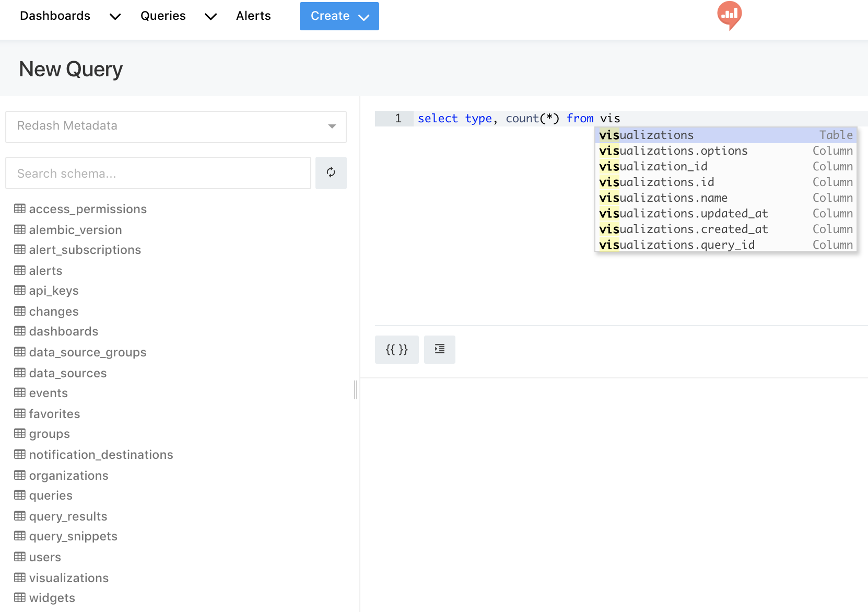
Task: Focus the Search schema input field
Action: pyautogui.click(x=158, y=173)
